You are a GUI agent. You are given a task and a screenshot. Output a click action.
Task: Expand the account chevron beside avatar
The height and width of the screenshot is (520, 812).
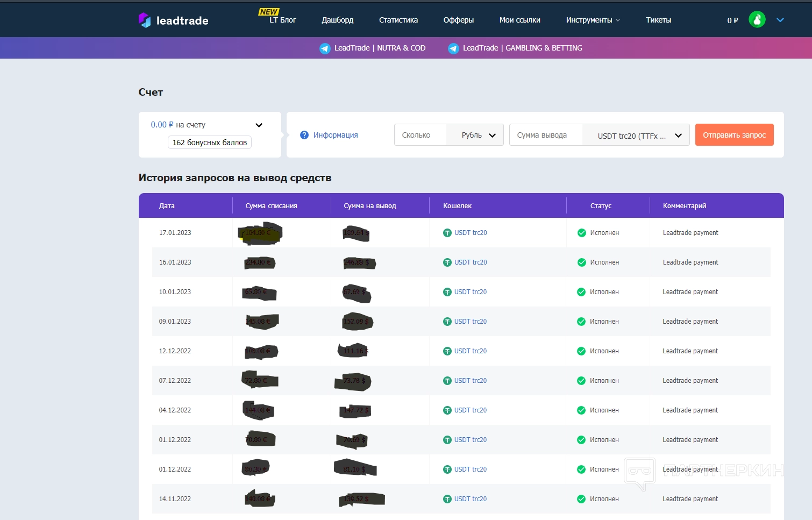click(x=780, y=20)
